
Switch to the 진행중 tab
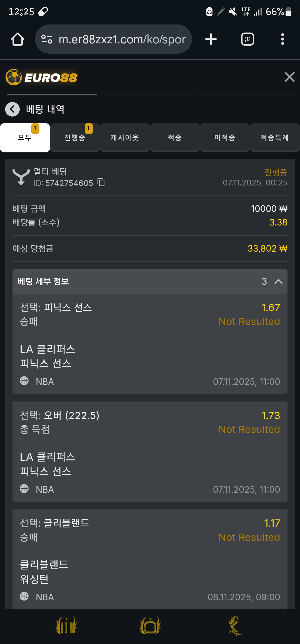tap(75, 138)
